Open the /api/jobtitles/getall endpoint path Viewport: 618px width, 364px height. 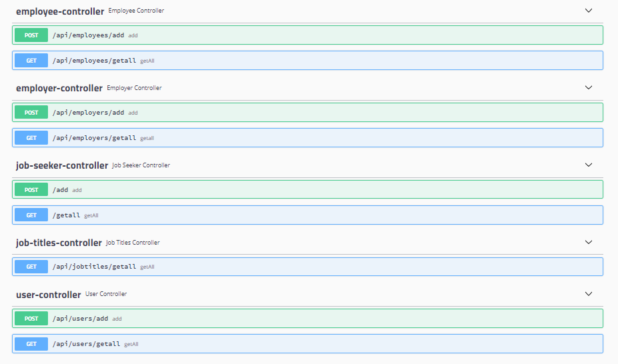coord(94,267)
